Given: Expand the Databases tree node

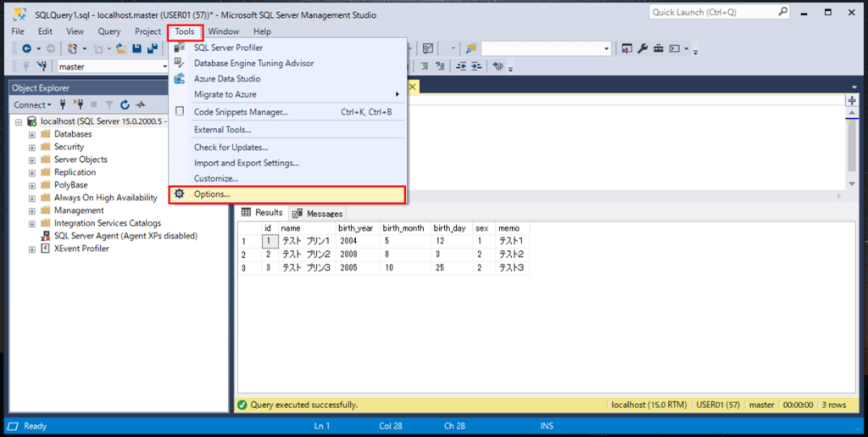Looking at the screenshot, I should point(32,134).
